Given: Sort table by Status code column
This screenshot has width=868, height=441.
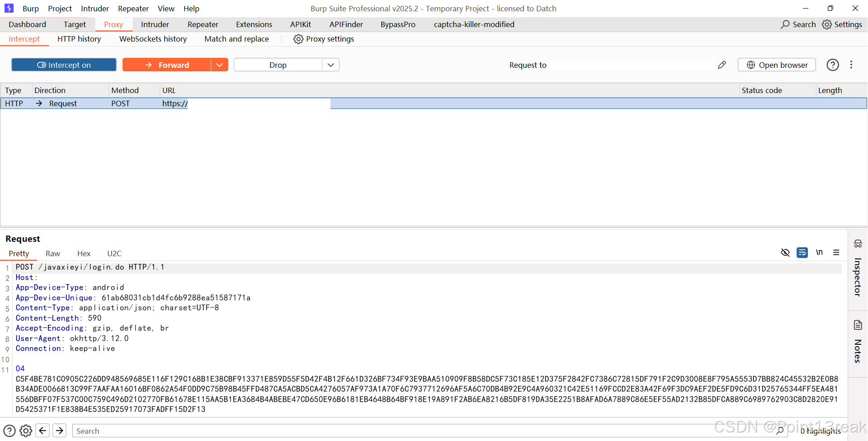Looking at the screenshot, I should pos(778,90).
